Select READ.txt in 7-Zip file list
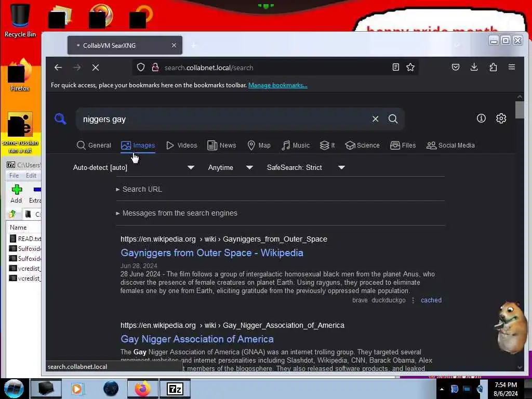 [25, 238]
